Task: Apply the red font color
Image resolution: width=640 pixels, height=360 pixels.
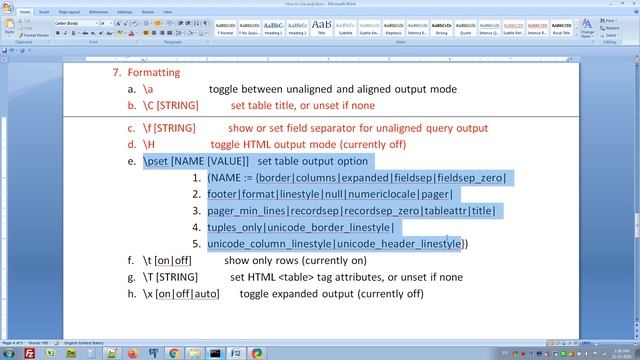Action: coord(131,33)
